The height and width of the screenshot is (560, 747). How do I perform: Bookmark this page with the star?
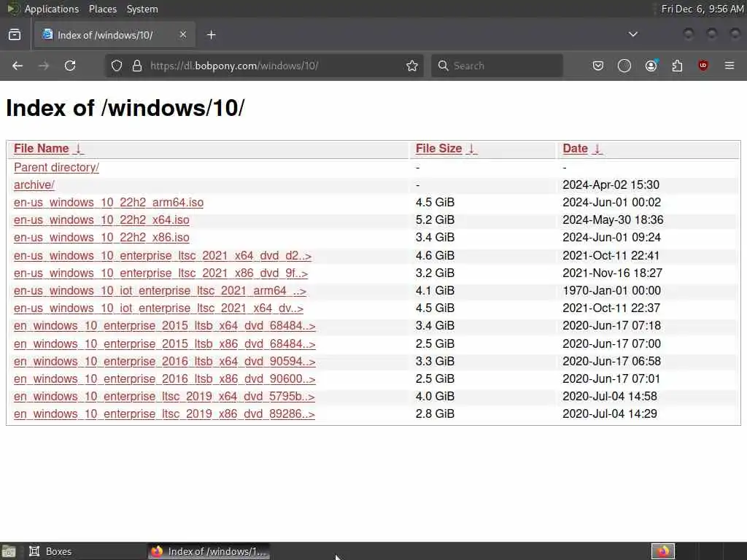412,66
